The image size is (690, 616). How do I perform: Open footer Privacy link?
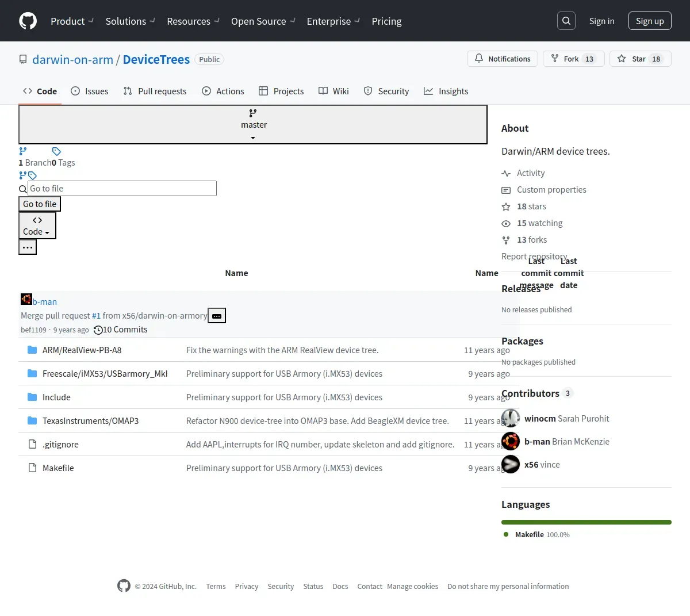click(246, 586)
